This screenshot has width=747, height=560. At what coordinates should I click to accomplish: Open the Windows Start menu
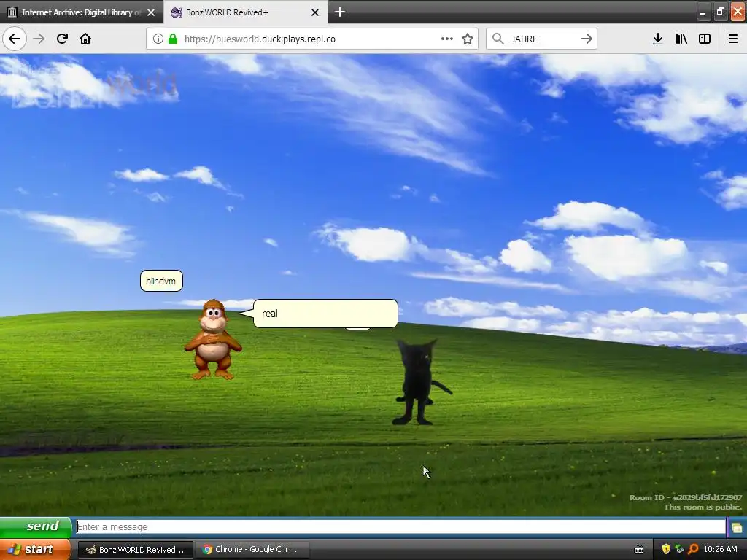coord(34,549)
